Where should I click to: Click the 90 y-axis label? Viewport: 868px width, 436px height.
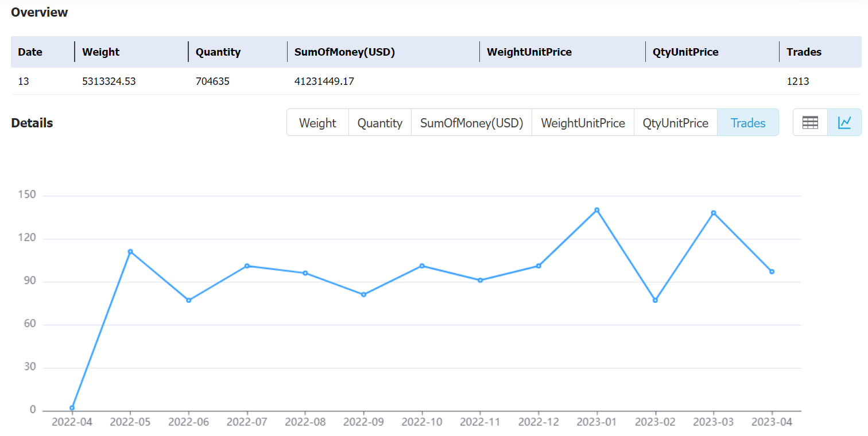click(x=29, y=281)
